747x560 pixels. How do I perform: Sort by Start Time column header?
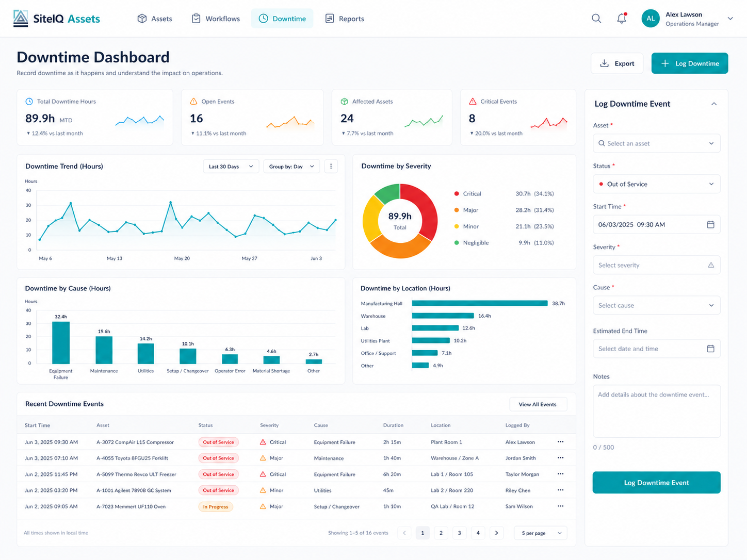(x=37, y=425)
